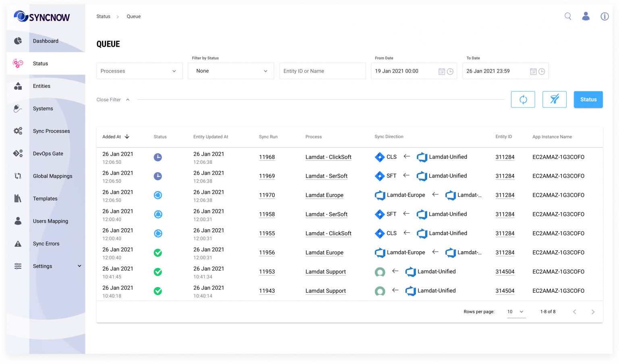The height and width of the screenshot is (364, 619).
Task: Open Dashboard in sidebar
Action: (46, 41)
